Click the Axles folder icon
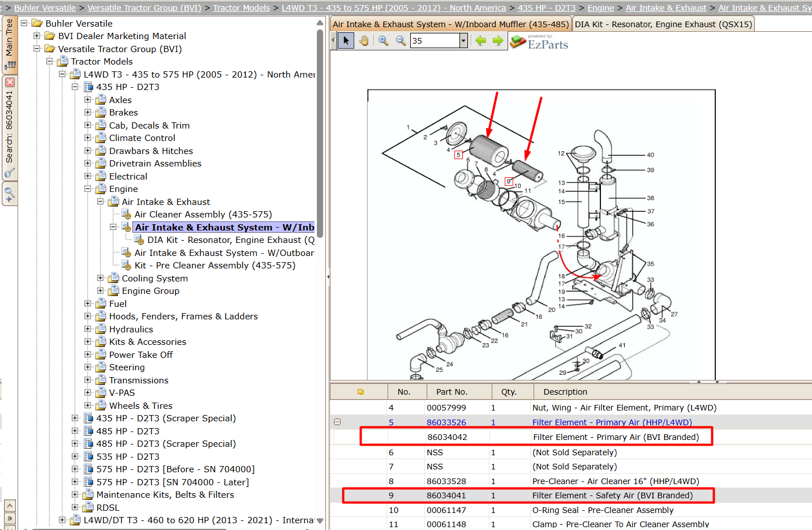Image resolution: width=812 pixels, height=530 pixels. [101, 100]
